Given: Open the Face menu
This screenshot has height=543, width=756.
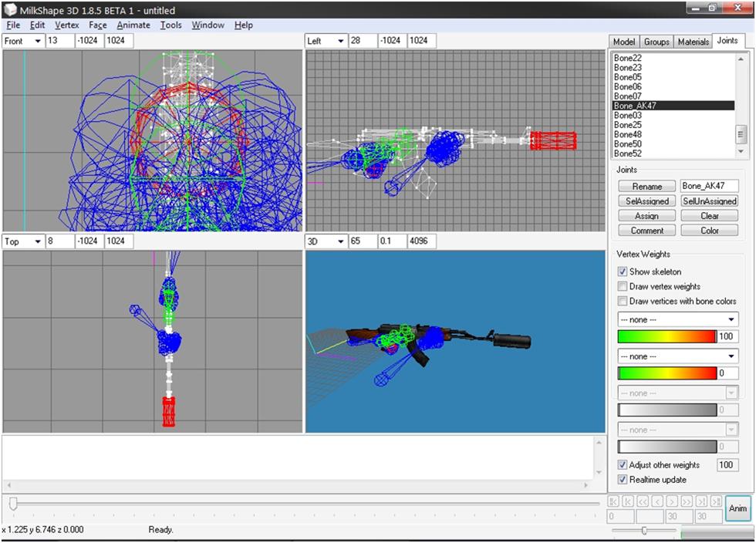Looking at the screenshot, I should coord(98,25).
